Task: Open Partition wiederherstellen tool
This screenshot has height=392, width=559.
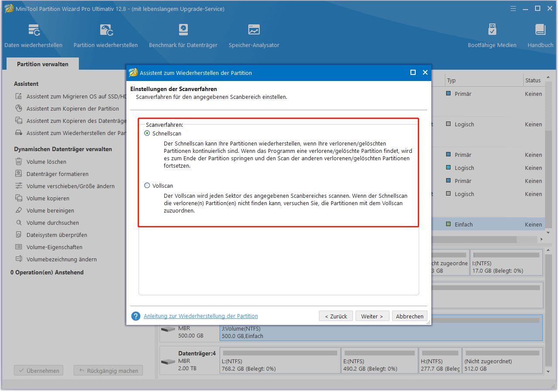Action: [105, 36]
